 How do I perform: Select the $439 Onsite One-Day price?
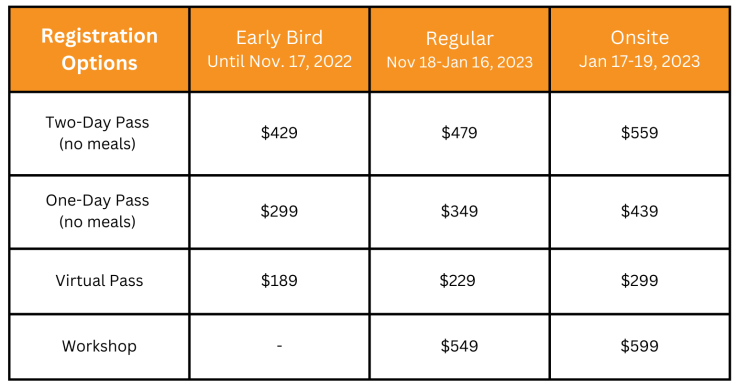pos(640,211)
